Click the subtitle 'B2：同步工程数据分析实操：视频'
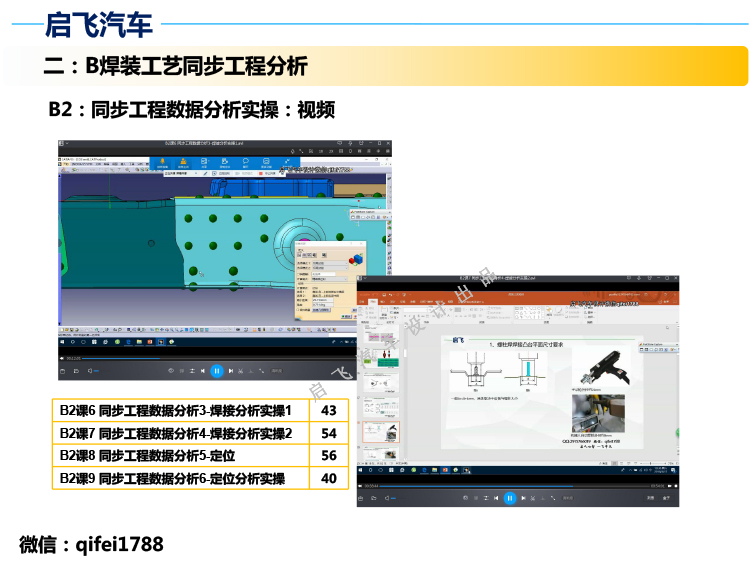 point(192,110)
